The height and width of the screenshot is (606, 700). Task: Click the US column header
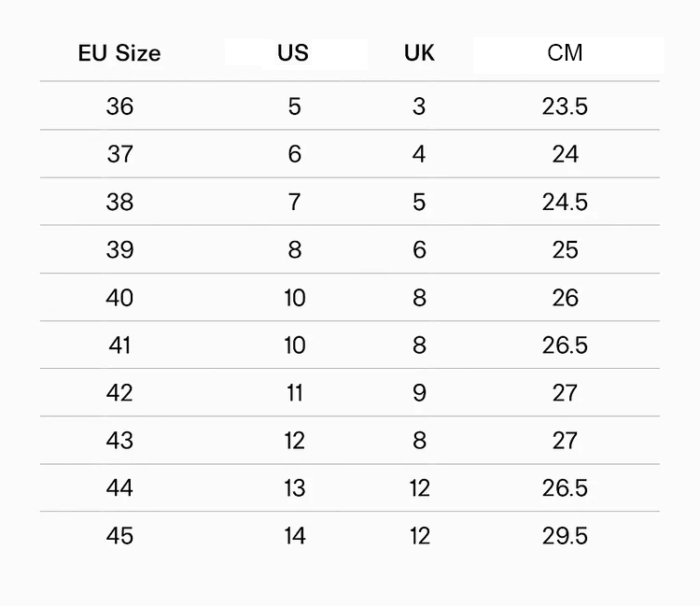[293, 52]
